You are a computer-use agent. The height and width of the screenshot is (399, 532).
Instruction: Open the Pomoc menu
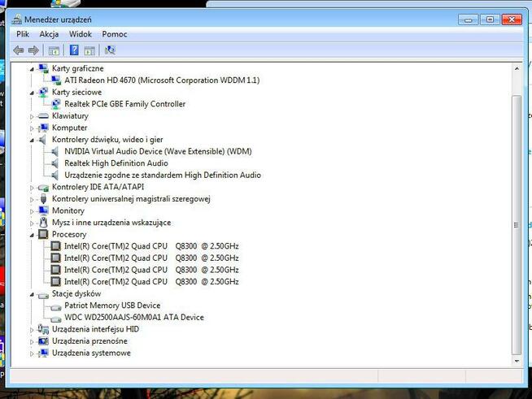click(x=115, y=34)
